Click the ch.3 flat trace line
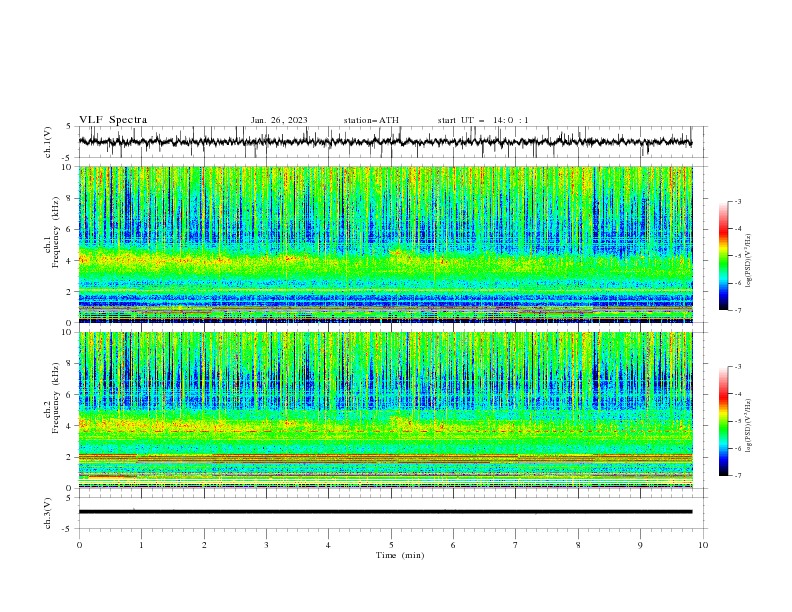 (x=385, y=512)
